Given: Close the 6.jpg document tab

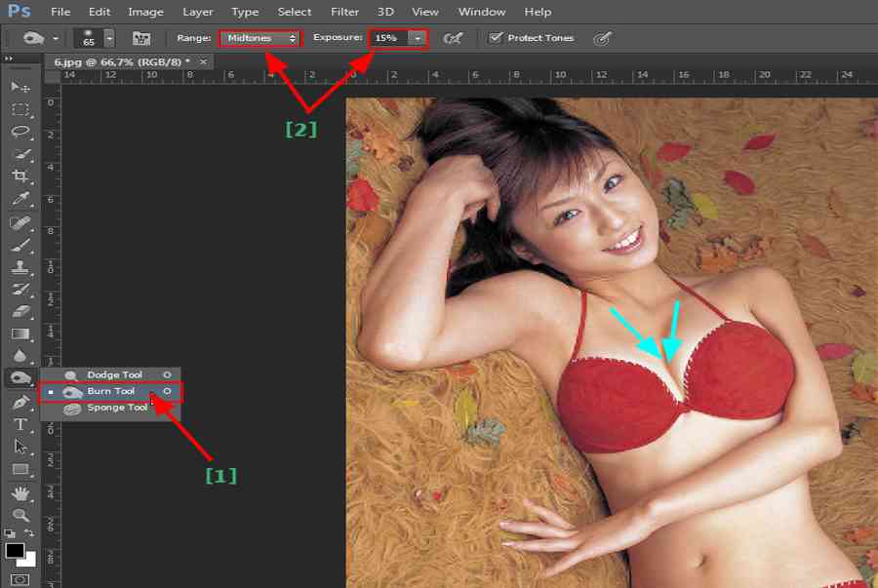Looking at the screenshot, I should coord(203,62).
